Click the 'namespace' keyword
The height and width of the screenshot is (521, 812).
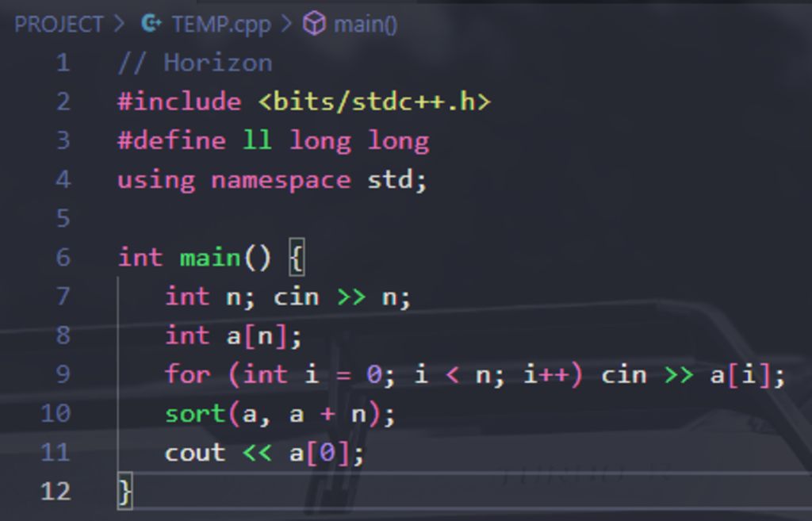pyautogui.click(x=281, y=181)
